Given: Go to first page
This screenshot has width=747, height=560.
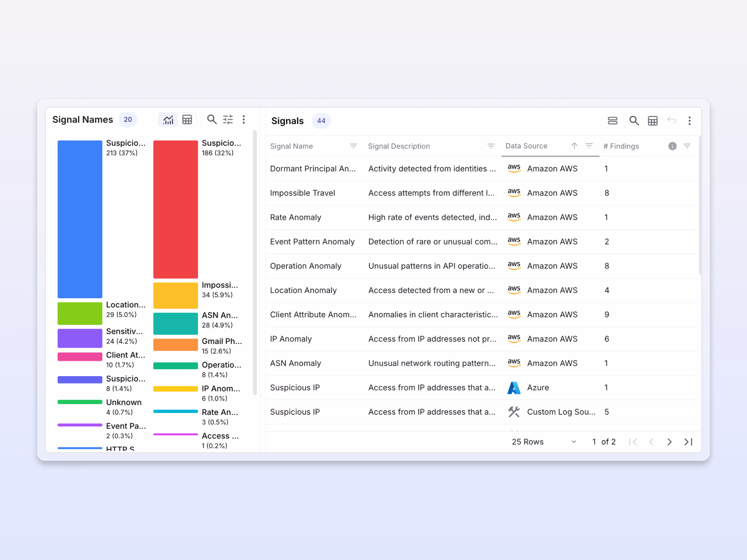Looking at the screenshot, I should click(x=633, y=442).
